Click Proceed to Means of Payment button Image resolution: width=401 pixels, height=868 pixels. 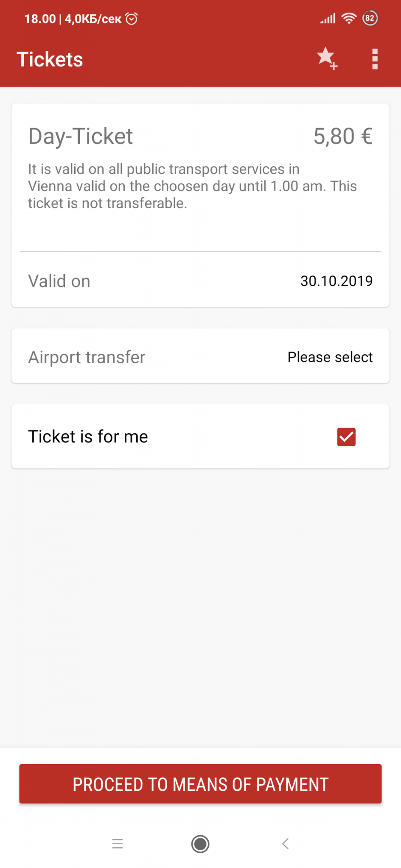(x=200, y=784)
